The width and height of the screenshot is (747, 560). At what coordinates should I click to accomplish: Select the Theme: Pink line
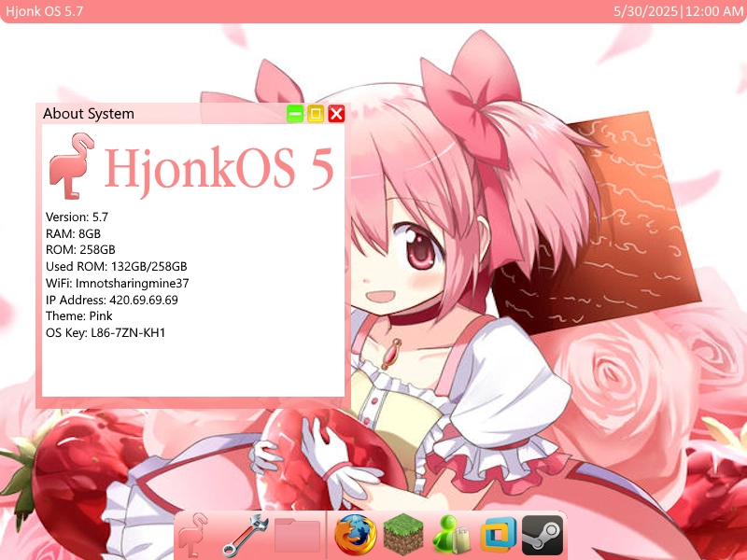pos(79,316)
